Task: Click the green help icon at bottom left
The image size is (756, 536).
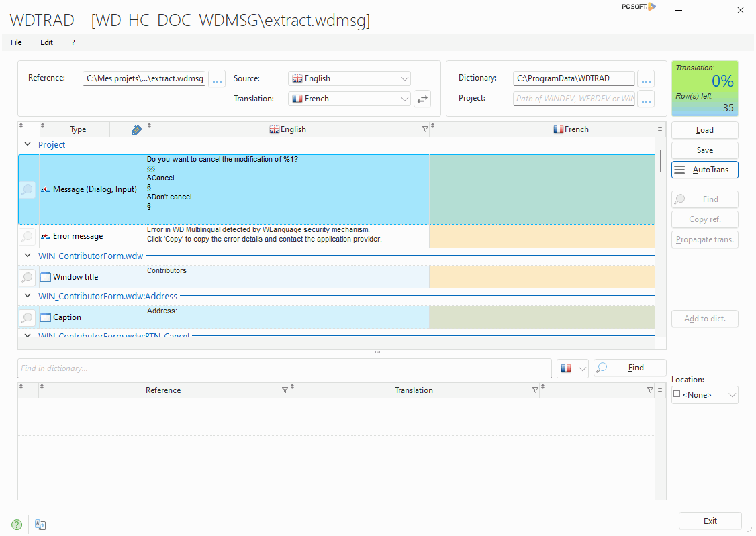Action: (17, 525)
